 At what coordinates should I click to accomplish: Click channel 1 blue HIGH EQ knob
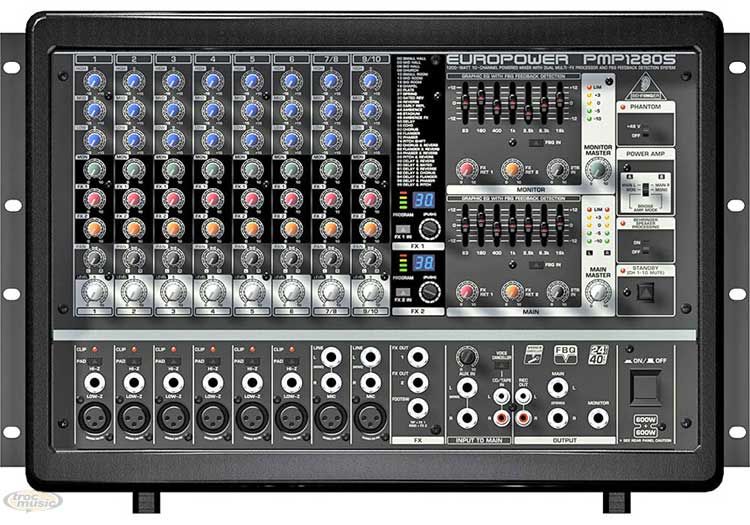pos(94,83)
